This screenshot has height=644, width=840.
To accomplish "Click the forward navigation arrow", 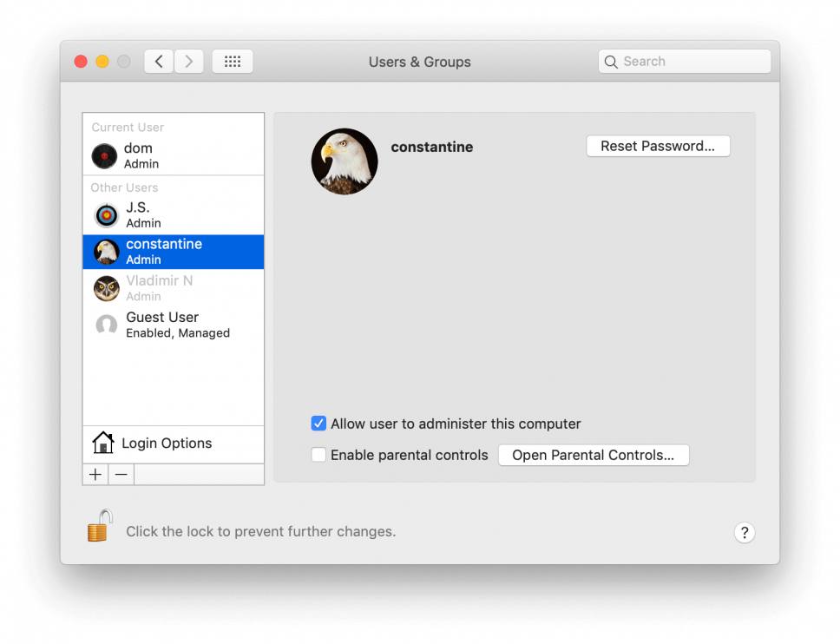I will pyautogui.click(x=189, y=61).
